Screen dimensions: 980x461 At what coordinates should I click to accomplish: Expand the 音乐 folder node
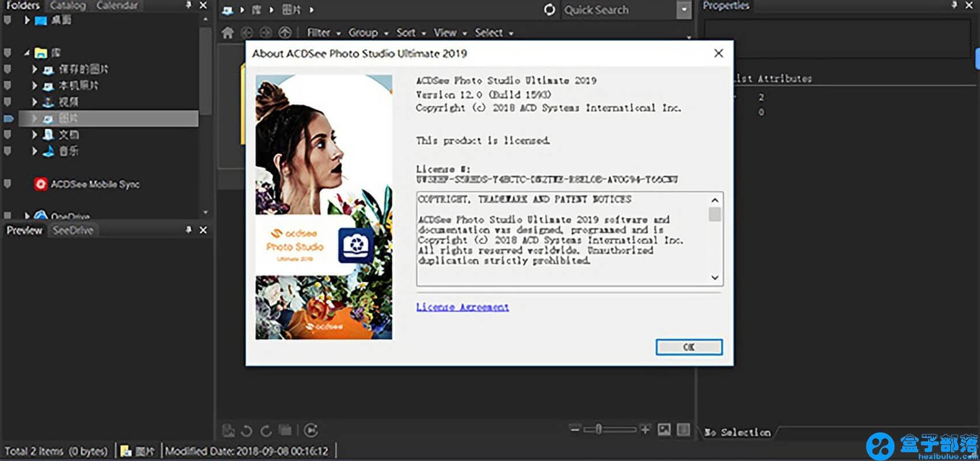coord(35,151)
